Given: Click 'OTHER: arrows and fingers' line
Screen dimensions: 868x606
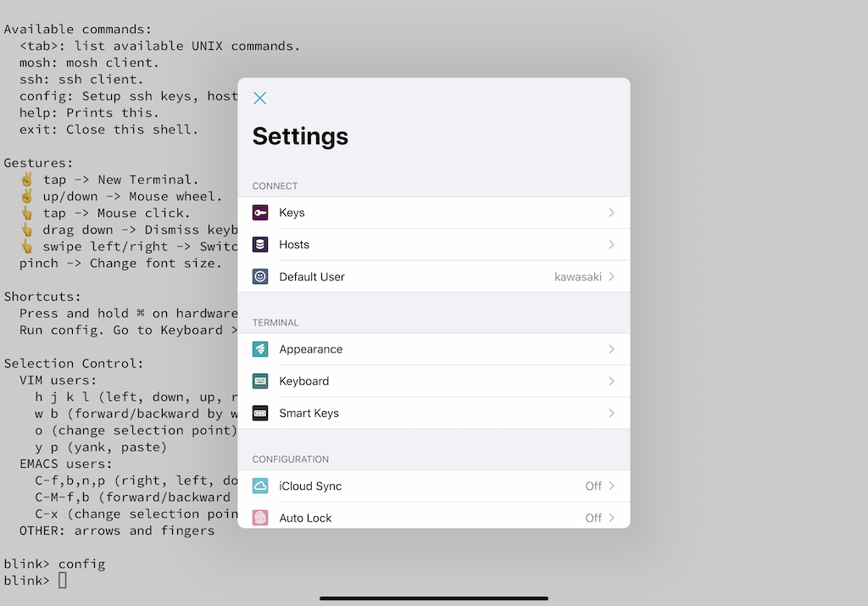Looking at the screenshot, I should click(117, 531).
